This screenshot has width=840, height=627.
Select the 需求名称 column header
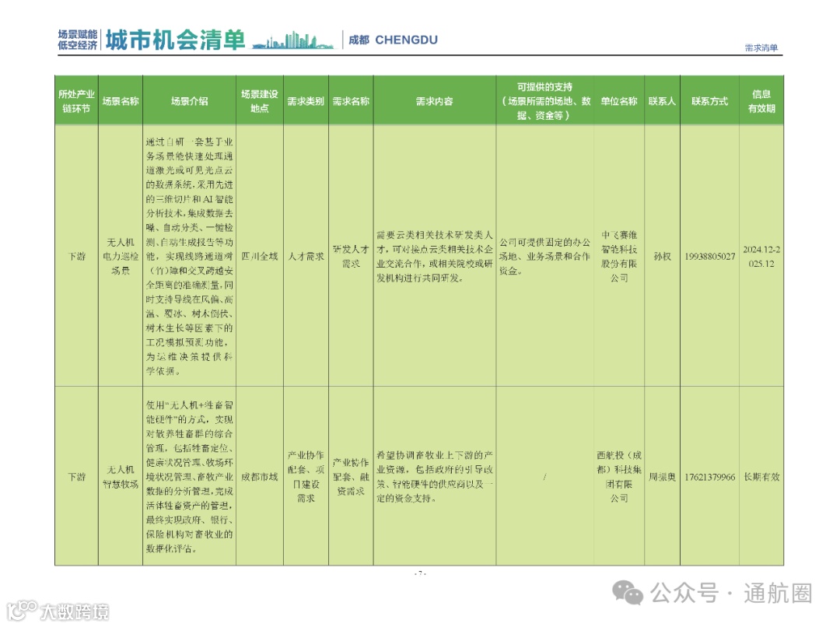pos(351,101)
